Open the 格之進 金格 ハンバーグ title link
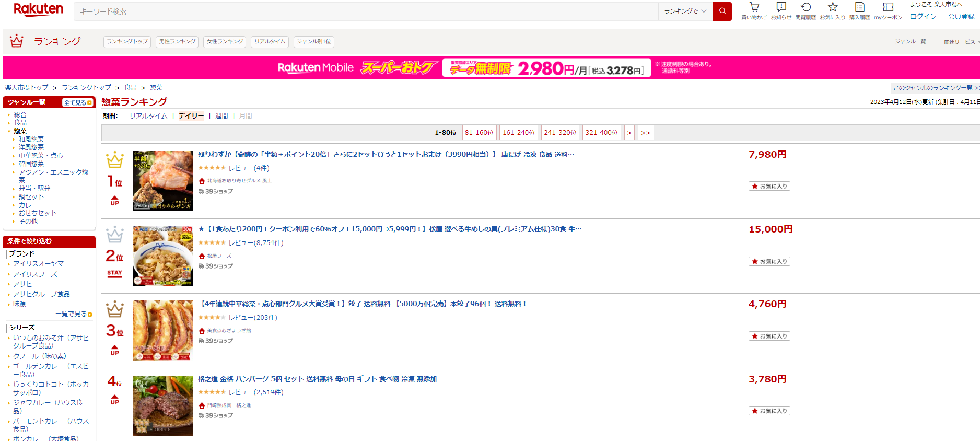The image size is (980, 441). (317, 379)
